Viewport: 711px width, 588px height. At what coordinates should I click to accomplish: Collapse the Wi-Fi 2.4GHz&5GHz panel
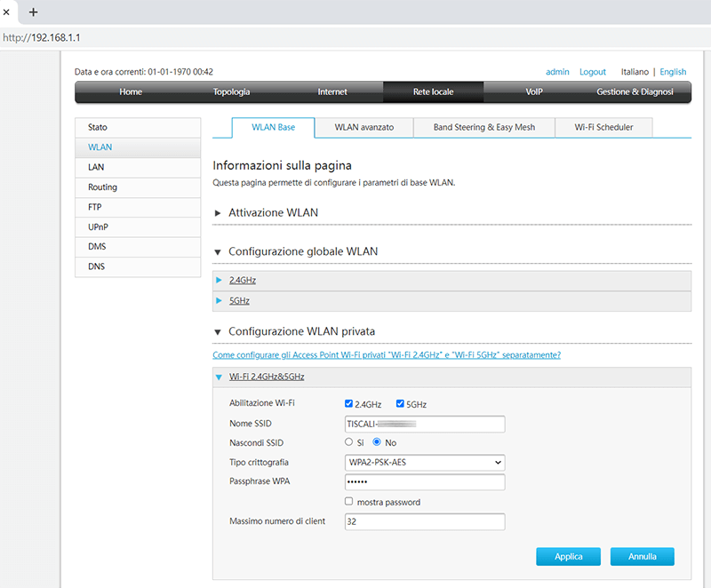[266, 377]
